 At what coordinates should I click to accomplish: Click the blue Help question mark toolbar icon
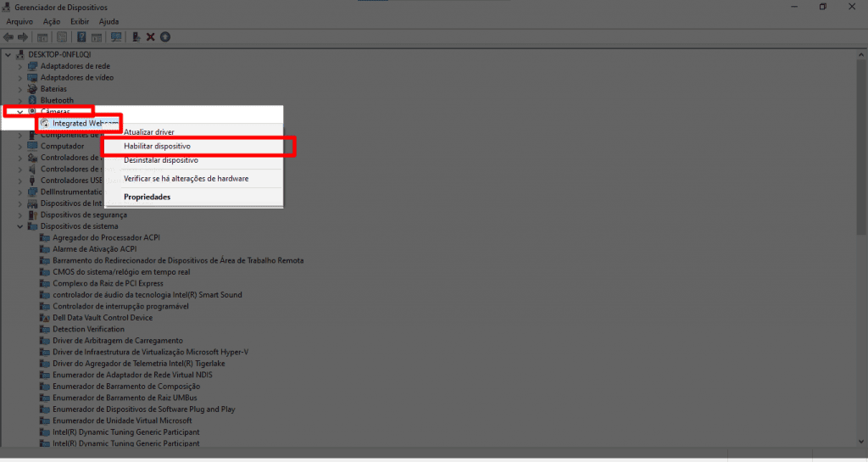click(x=81, y=36)
